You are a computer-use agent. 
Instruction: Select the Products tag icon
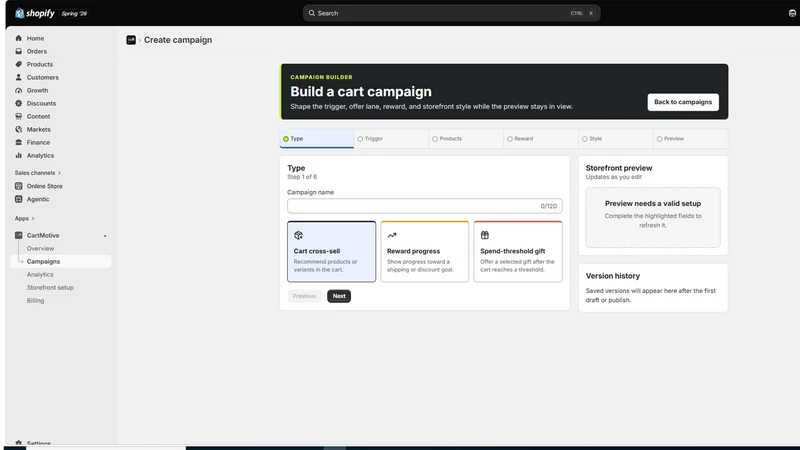pos(18,64)
